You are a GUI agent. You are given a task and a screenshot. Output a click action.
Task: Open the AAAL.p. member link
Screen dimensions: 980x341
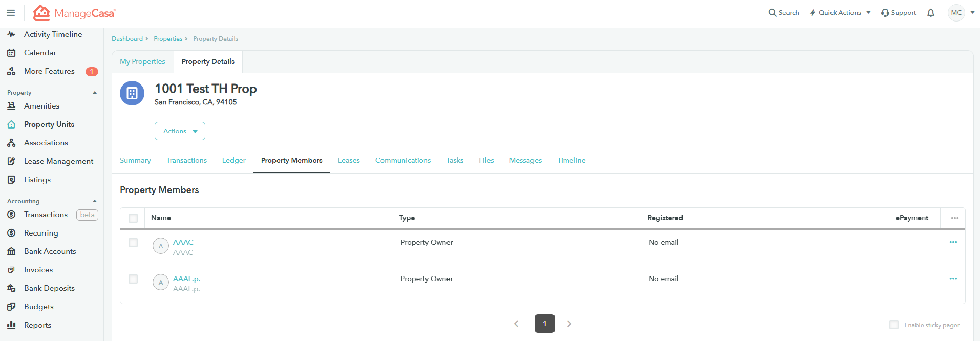click(186, 279)
